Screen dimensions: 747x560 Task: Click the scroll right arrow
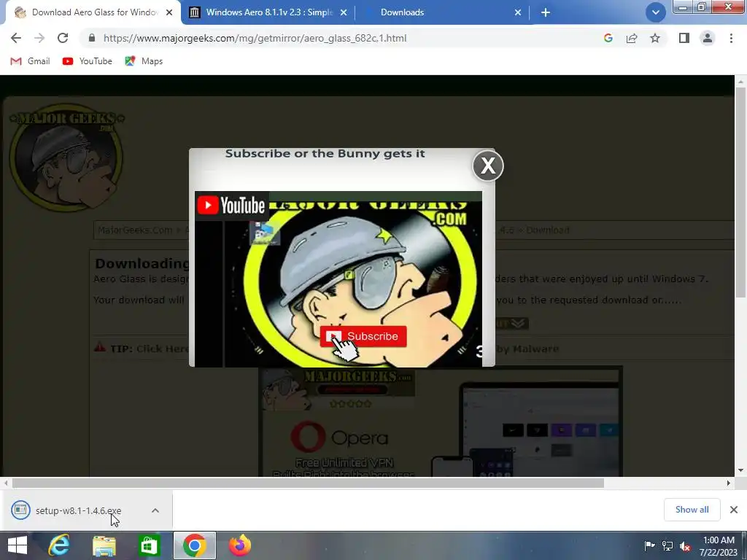(x=729, y=483)
